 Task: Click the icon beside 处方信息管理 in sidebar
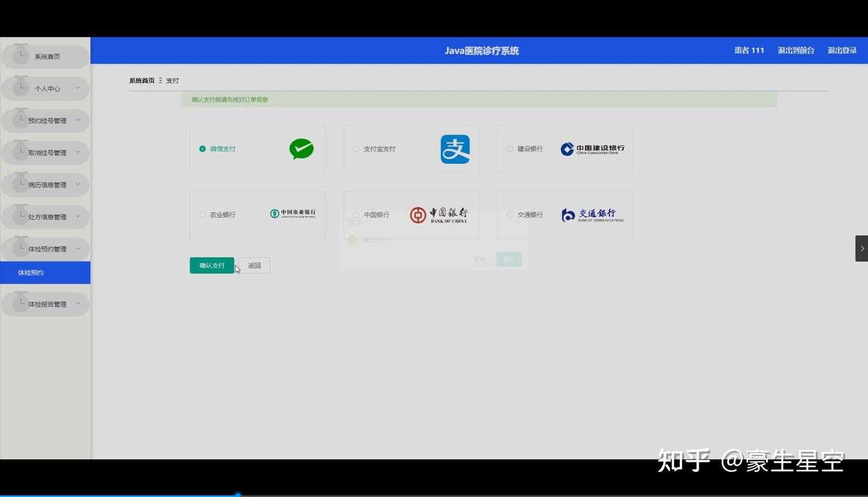(21, 215)
